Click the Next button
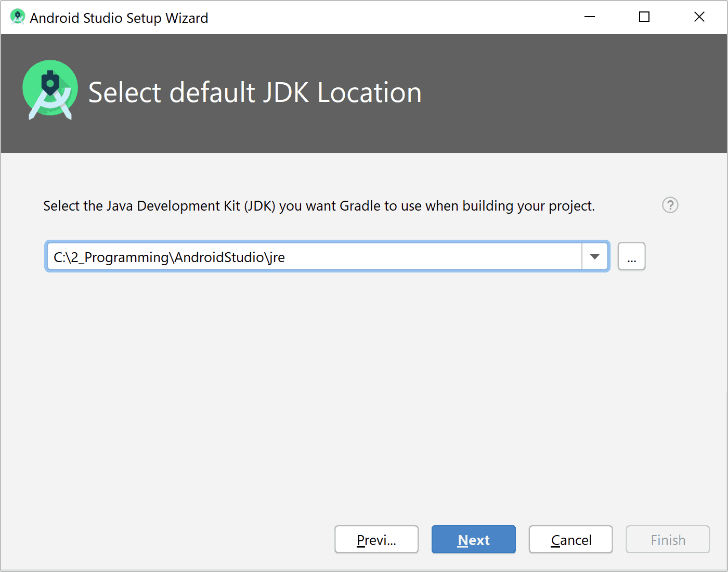Image resolution: width=728 pixels, height=572 pixels. 474,540
